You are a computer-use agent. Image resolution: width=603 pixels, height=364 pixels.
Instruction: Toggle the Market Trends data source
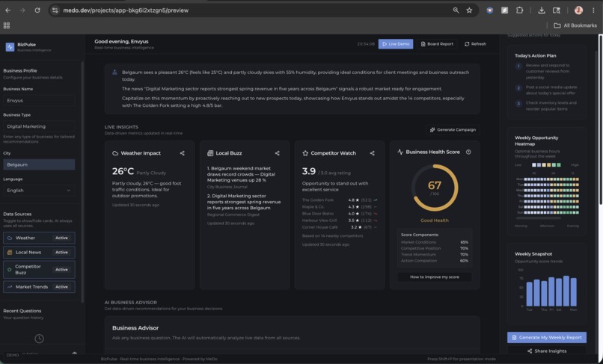39,287
